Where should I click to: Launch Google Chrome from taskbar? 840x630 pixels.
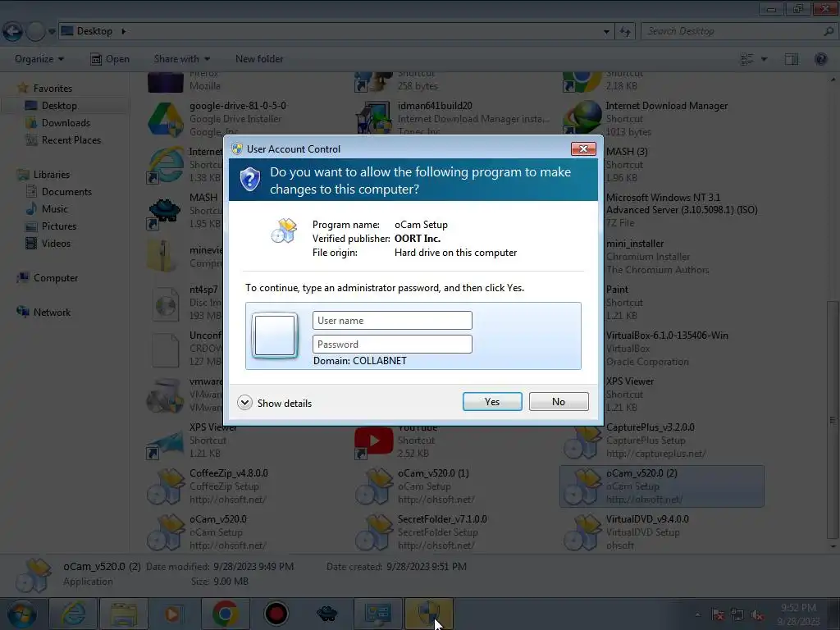click(225, 614)
